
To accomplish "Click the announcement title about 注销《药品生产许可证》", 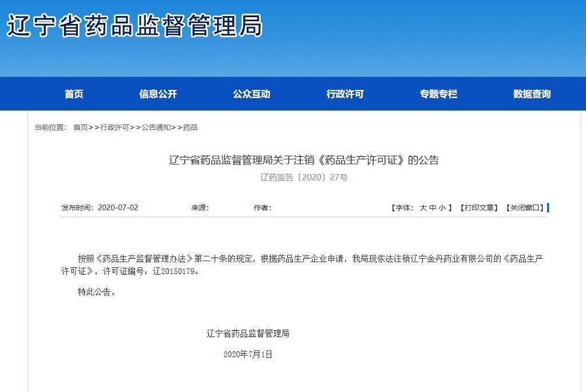I will point(304,160).
